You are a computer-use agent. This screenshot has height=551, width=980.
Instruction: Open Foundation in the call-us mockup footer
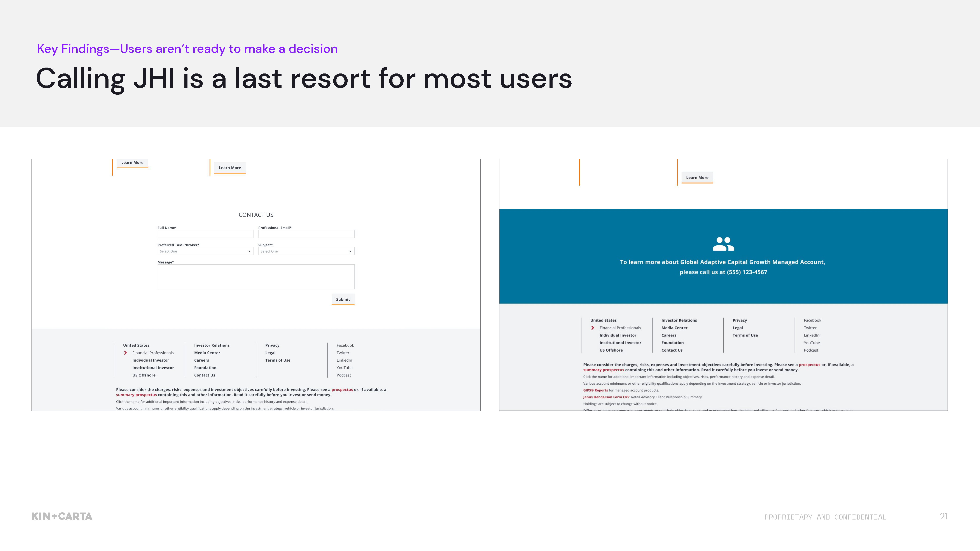click(x=672, y=343)
